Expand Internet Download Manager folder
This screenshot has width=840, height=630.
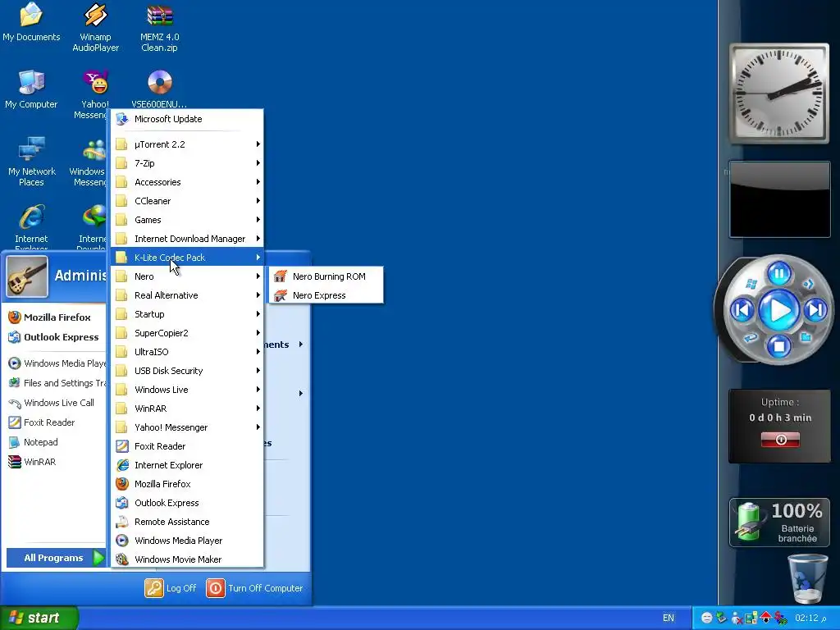(188, 239)
